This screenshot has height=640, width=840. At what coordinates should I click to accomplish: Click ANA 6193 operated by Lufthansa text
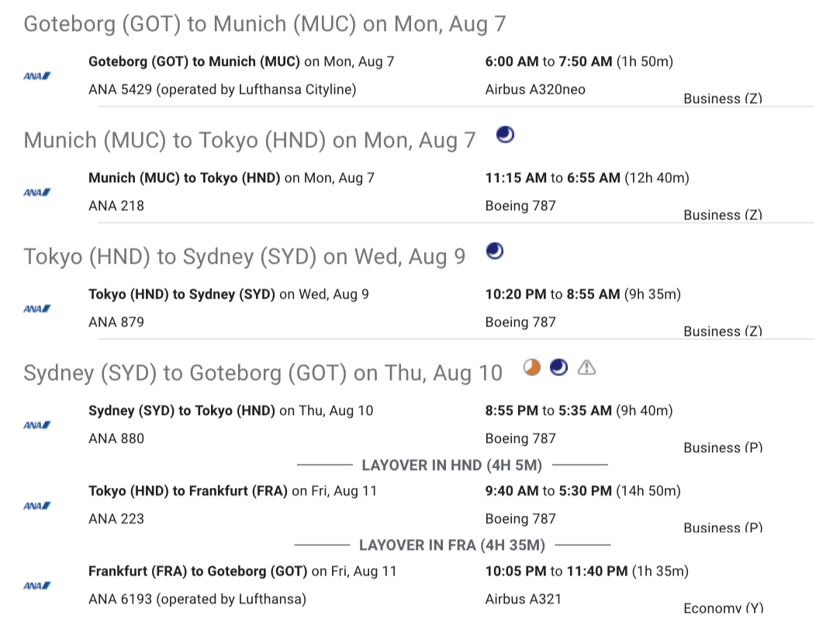[197, 599]
